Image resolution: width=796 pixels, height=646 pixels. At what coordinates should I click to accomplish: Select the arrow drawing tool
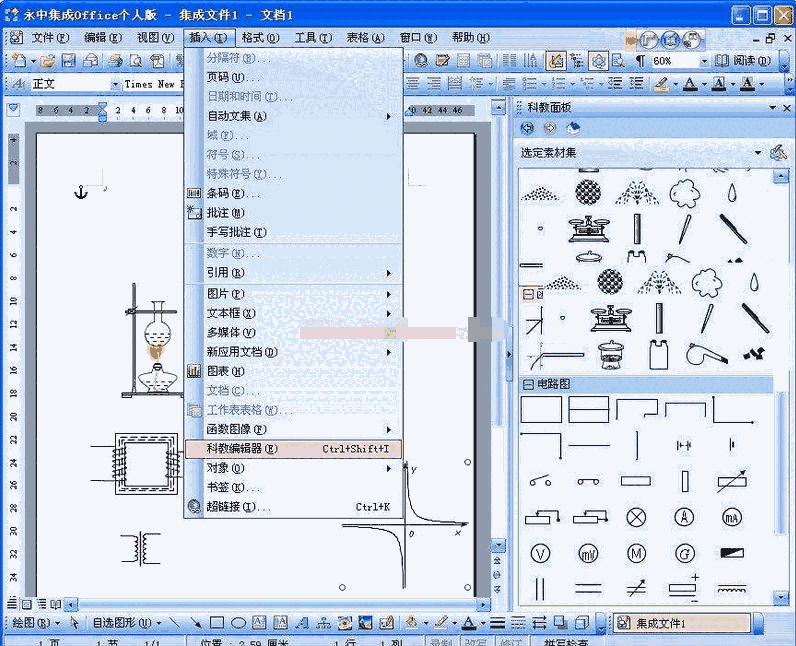point(195,622)
